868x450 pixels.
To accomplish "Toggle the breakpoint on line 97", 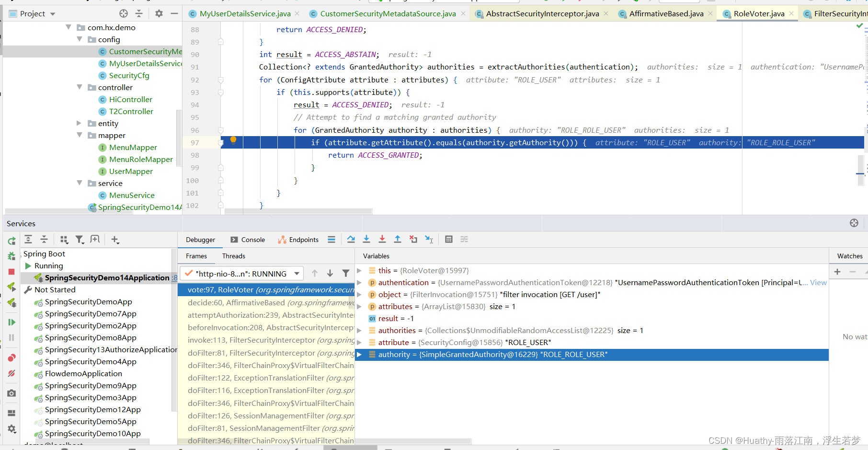I will pos(203,142).
